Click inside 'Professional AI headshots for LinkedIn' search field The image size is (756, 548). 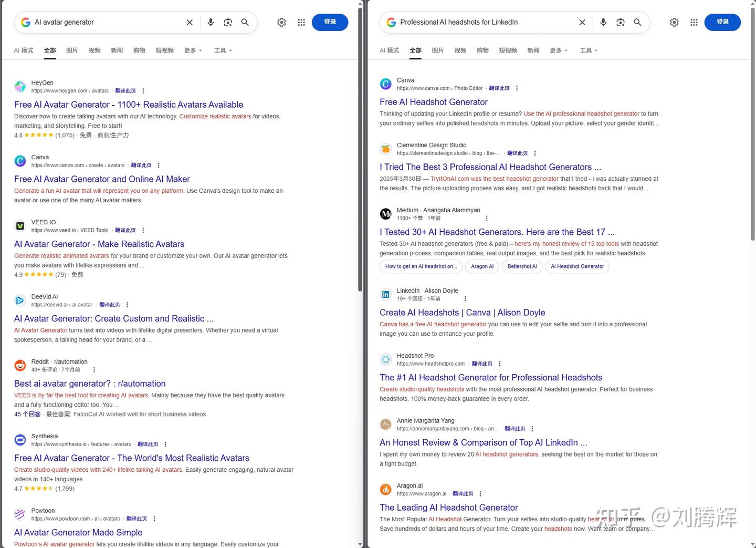[x=483, y=22]
